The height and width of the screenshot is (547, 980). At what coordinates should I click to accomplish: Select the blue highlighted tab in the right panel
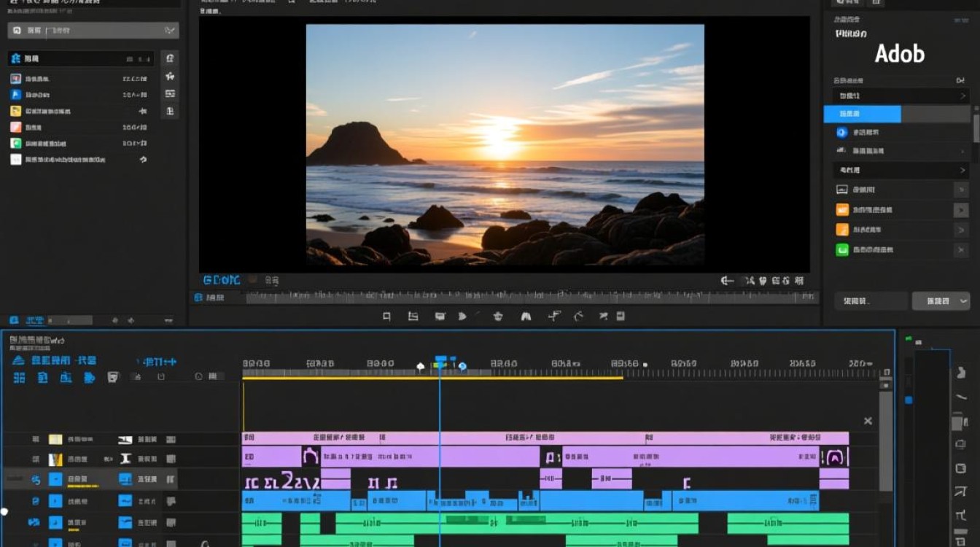point(862,114)
